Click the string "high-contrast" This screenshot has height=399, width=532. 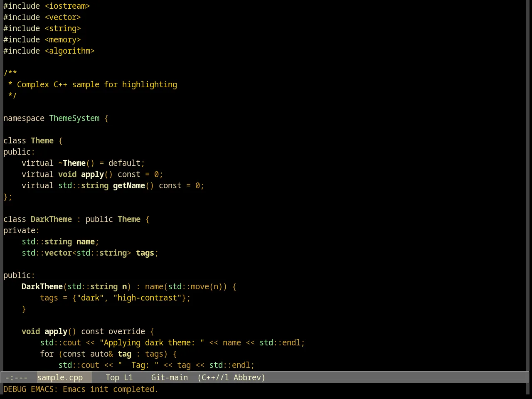coord(148,298)
